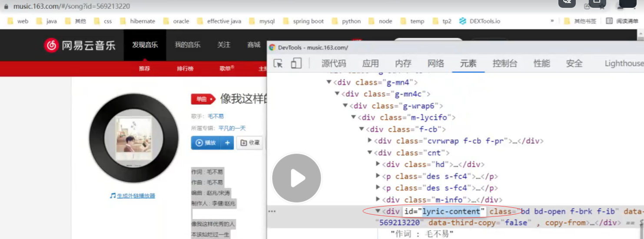Open the tp2 bookmarks folder
Screen dimensions: 644x239
click(x=442, y=21)
